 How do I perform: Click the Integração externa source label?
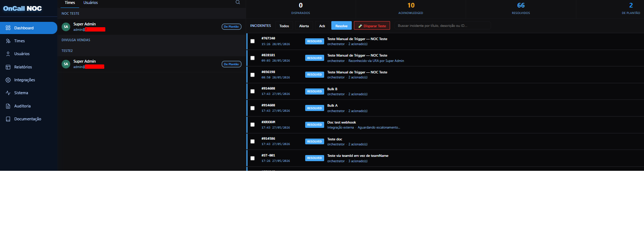coord(341,127)
